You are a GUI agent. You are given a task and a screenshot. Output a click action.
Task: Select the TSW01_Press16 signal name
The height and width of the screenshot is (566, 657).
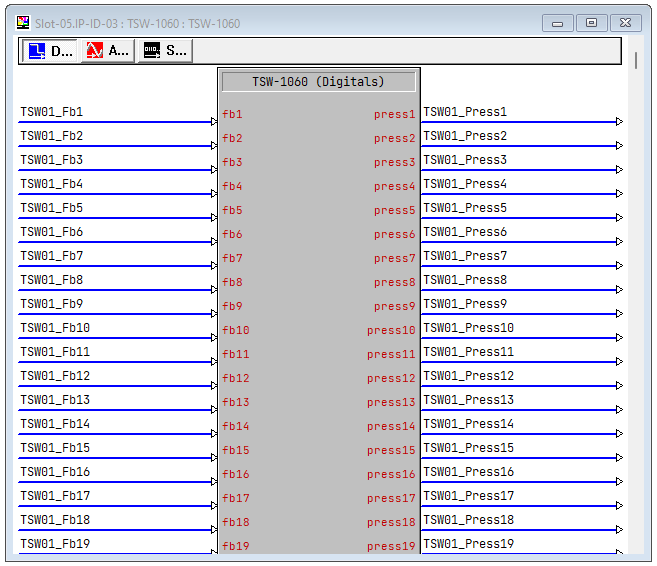point(468,473)
